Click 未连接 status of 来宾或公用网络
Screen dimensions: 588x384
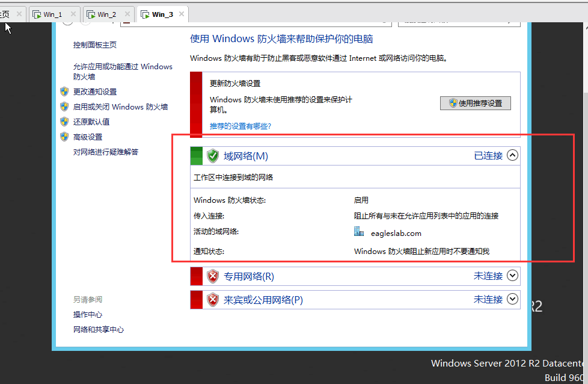[488, 300]
